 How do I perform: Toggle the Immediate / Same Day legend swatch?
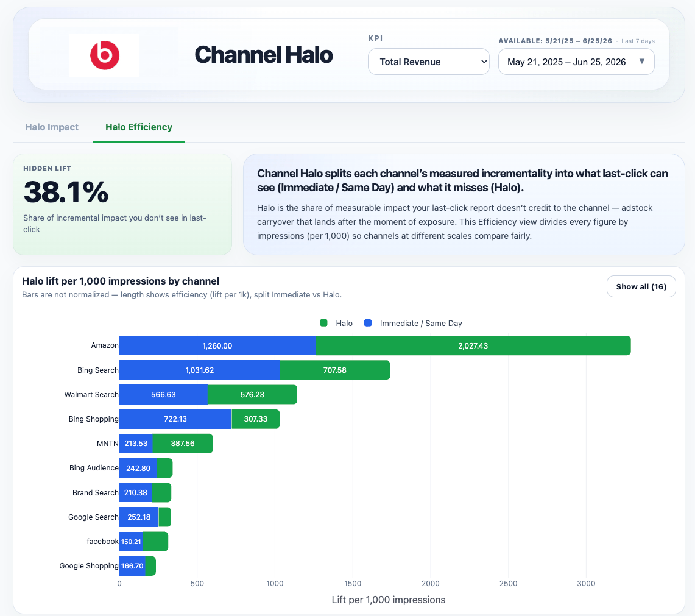(x=368, y=323)
